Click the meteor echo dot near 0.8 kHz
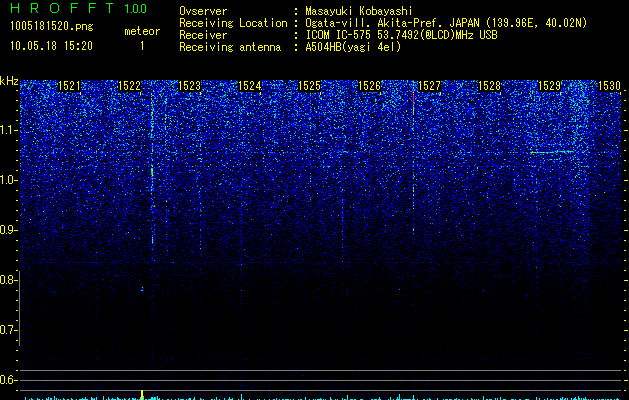 point(142,289)
